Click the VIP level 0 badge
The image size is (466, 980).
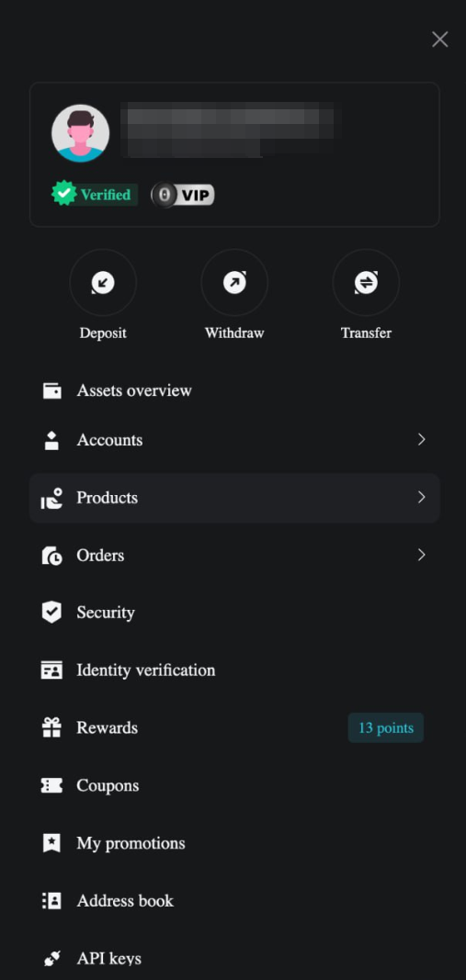tap(183, 195)
